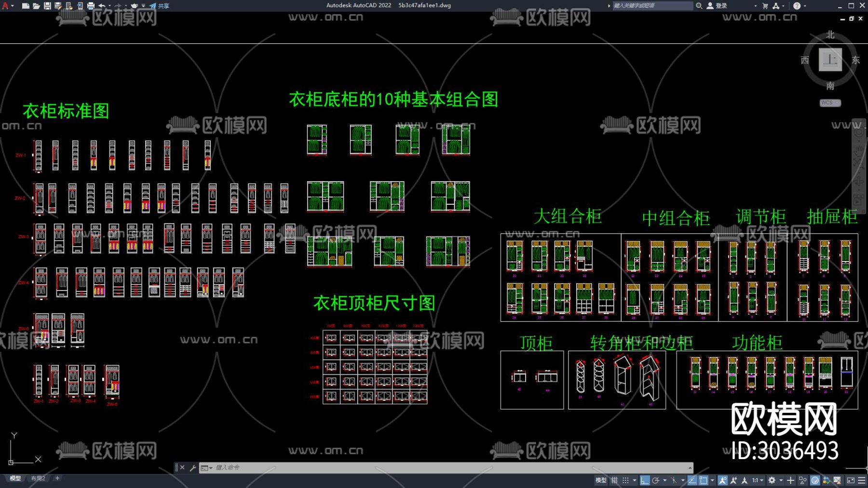Enable Object Snap Tracking in status bar

coord(692,480)
